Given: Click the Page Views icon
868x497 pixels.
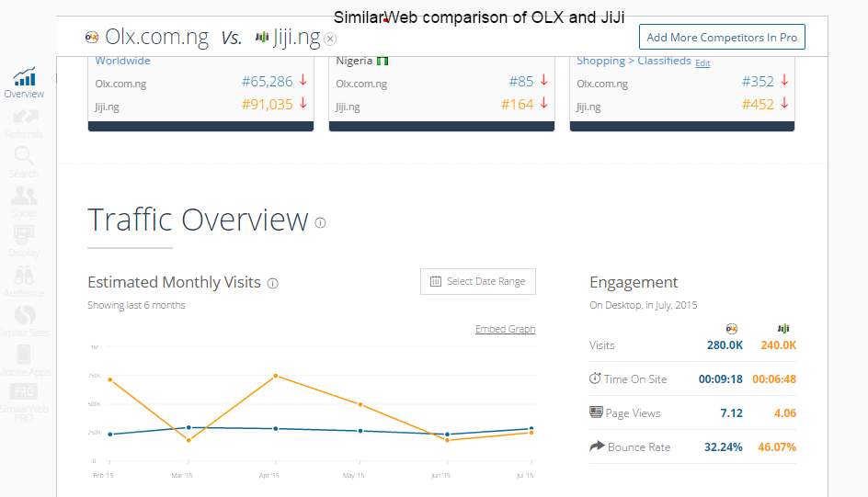Looking at the screenshot, I should 596,412.
